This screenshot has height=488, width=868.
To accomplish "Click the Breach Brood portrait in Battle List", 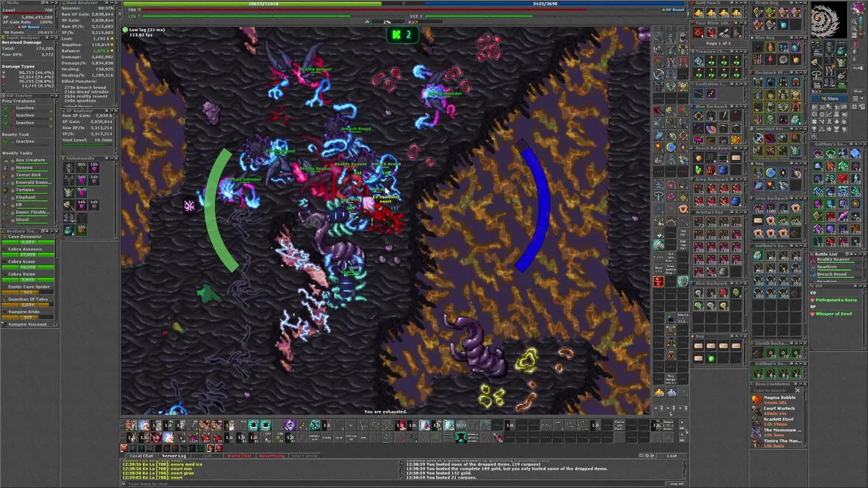I will (x=814, y=274).
